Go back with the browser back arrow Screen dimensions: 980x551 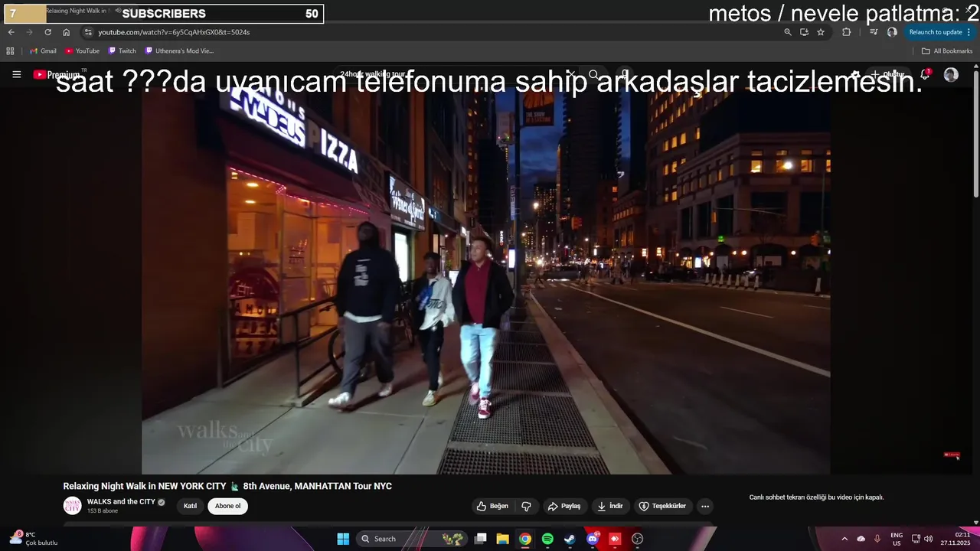11,32
